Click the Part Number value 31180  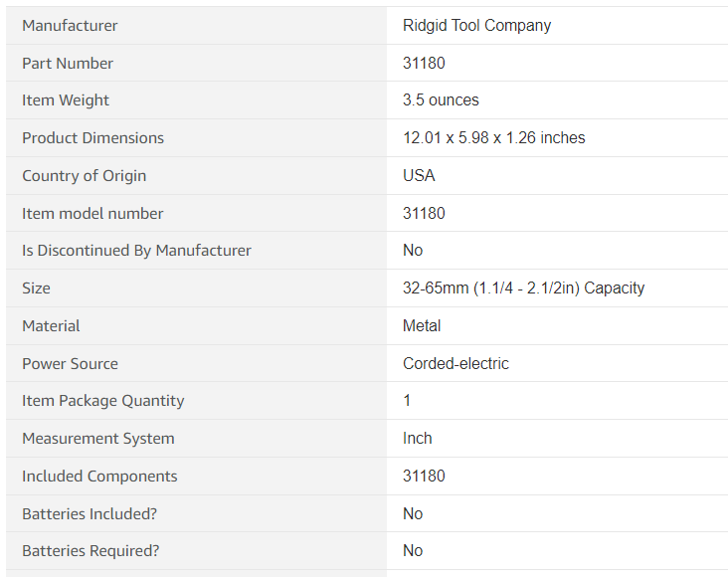tap(424, 64)
